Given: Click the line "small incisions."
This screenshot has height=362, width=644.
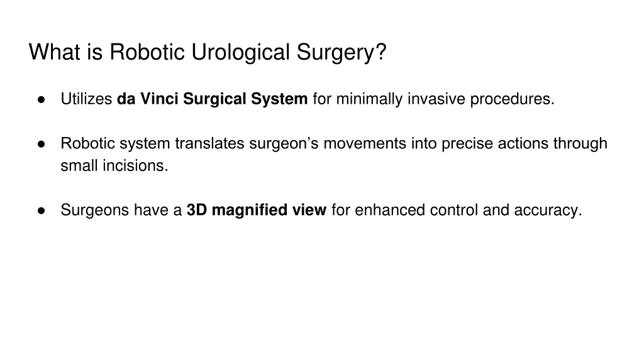Looking at the screenshot, I should (114, 166).
